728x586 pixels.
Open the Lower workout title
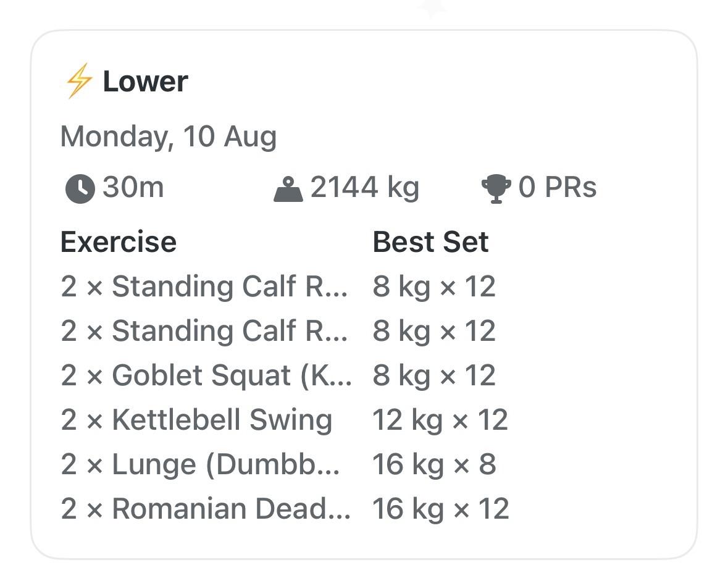coord(145,82)
